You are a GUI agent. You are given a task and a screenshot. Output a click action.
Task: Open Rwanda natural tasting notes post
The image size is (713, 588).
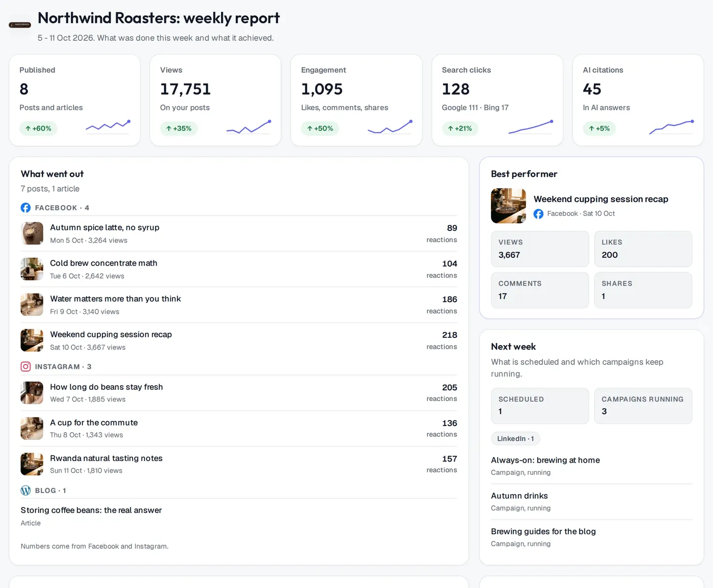point(239,464)
